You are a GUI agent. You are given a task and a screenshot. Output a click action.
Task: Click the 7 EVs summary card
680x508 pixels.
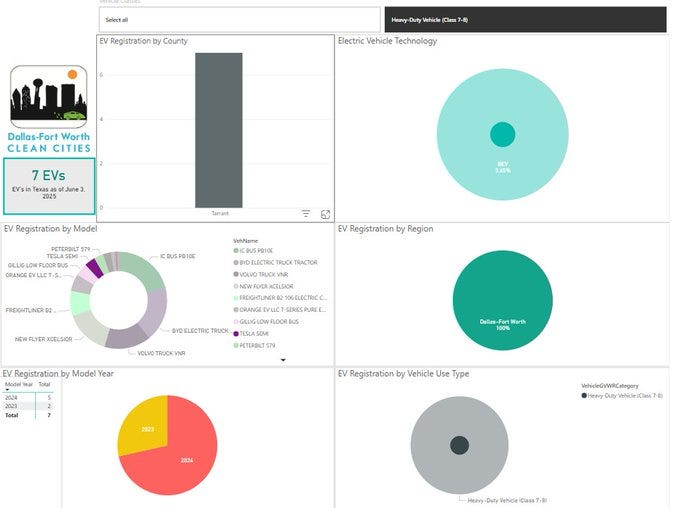click(49, 186)
